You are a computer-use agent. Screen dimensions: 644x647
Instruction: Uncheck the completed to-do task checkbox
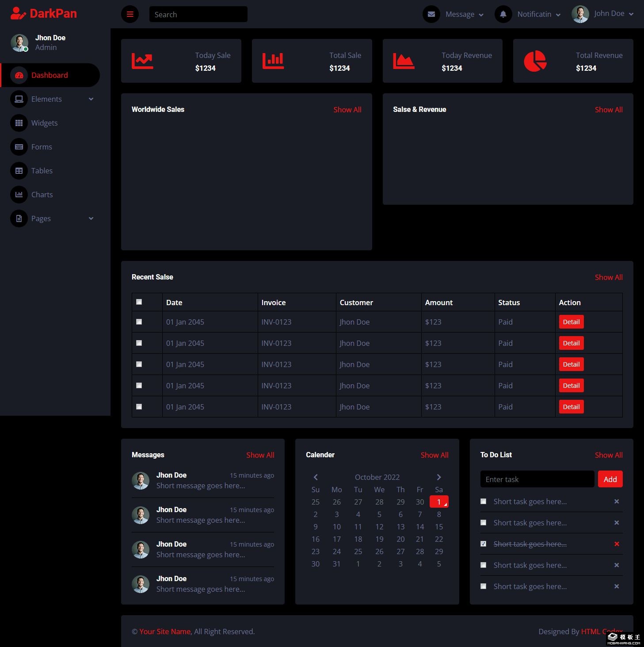click(x=484, y=544)
